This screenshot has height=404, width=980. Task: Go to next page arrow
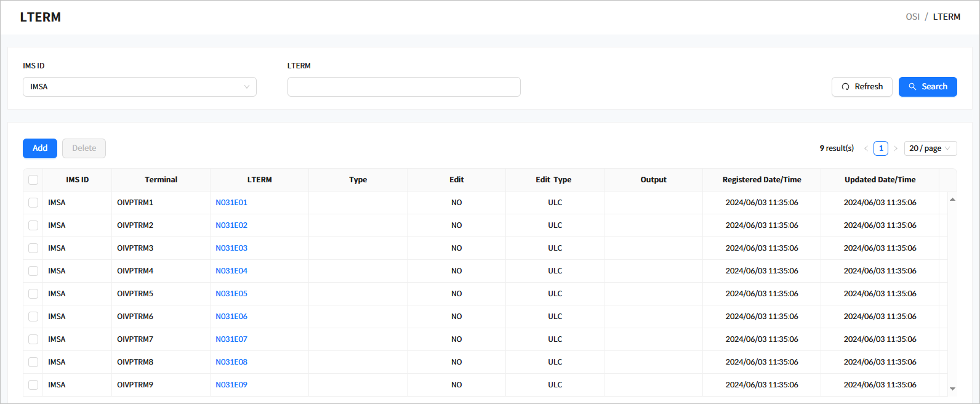(x=896, y=148)
